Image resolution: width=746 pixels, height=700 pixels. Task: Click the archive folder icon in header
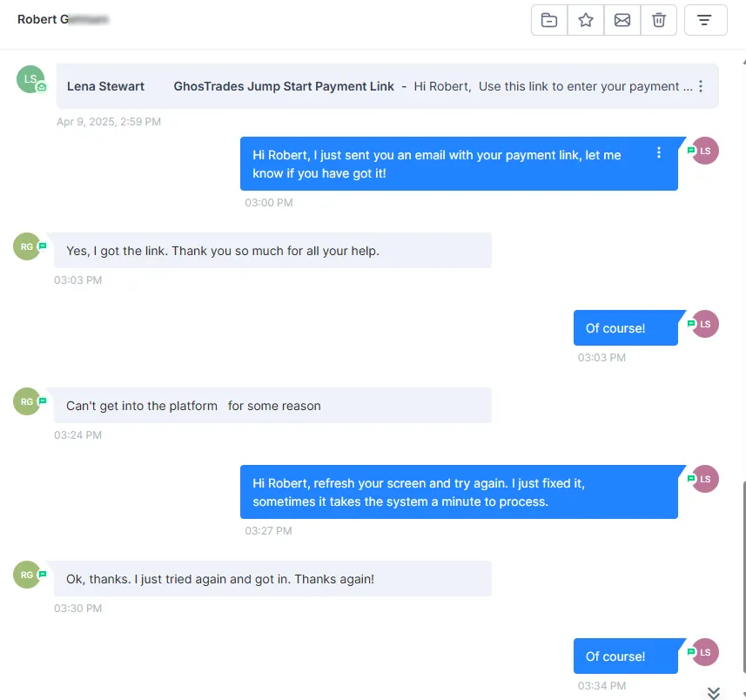tap(549, 20)
